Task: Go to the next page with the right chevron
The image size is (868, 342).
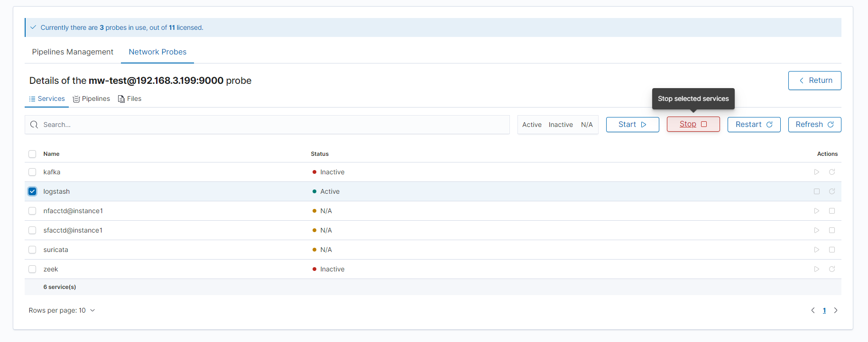Action: point(836,310)
